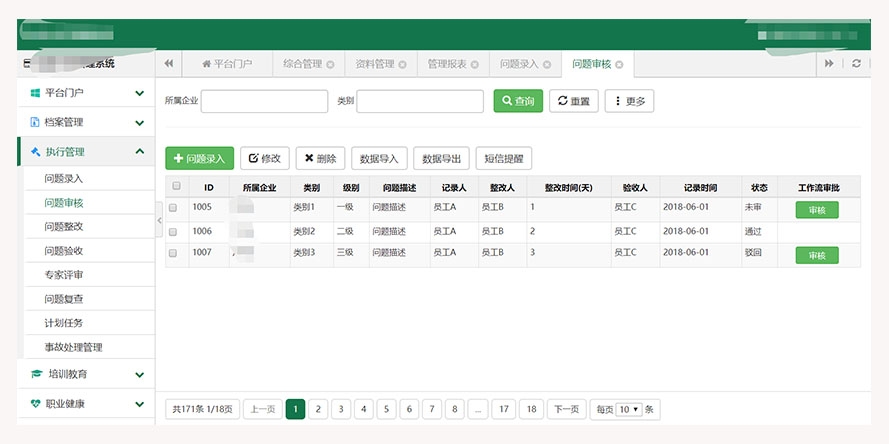Close the 问题审核 tab using its x icon
889x444 pixels.
pyautogui.click(x=619, y=64)
